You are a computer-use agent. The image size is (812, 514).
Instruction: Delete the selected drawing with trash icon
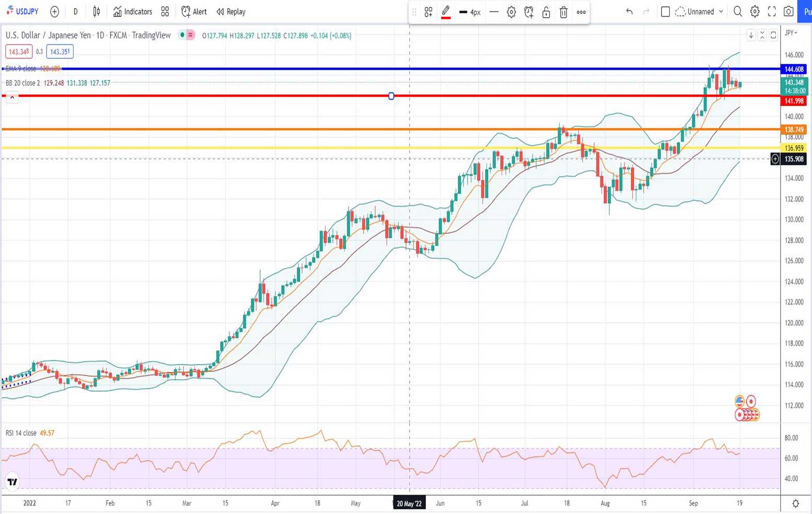point(563,12)
